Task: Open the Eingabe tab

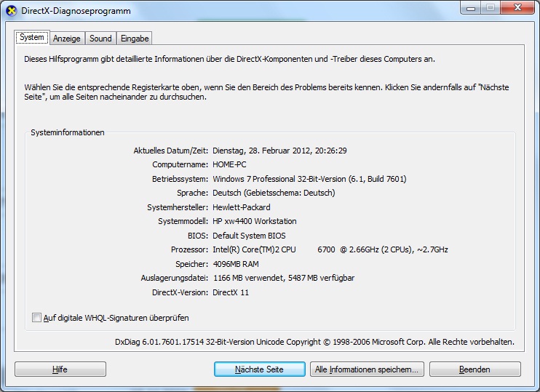Action: 135,39
